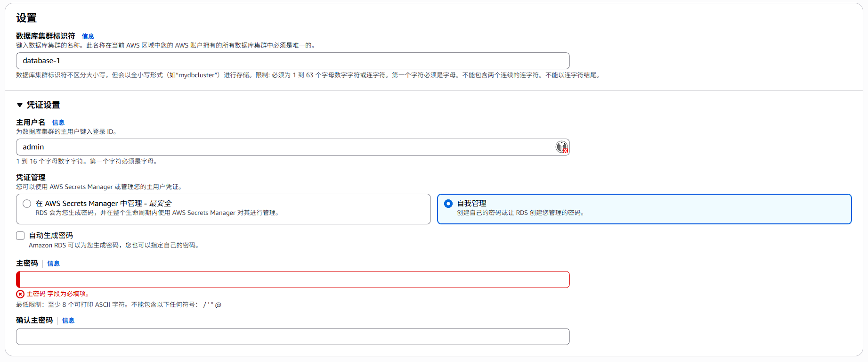Open 信息 link next to 主用户名

click(x=58, y=123)
